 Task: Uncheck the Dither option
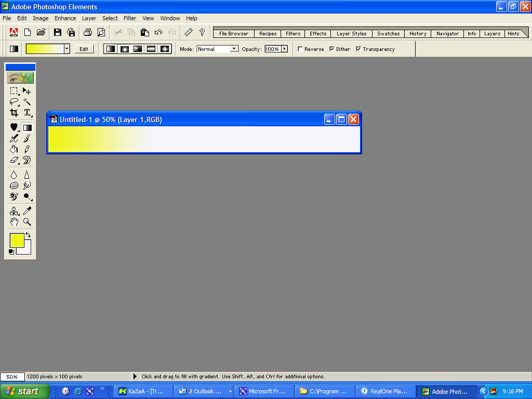click(x=332, y=49)
